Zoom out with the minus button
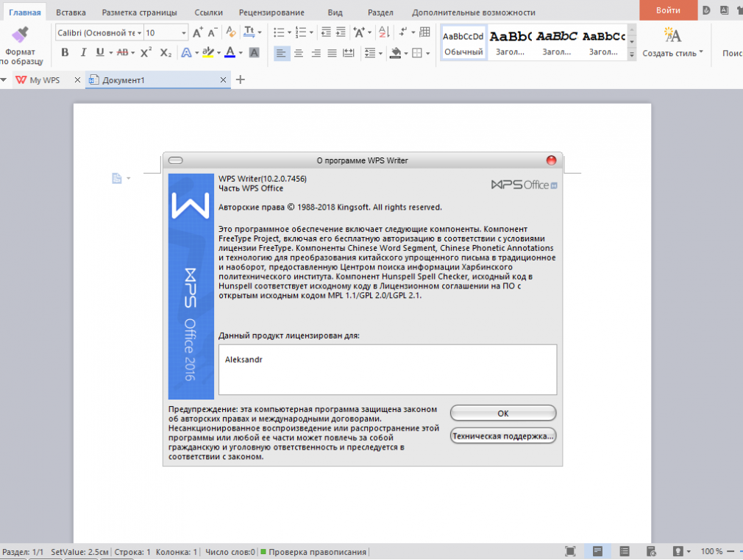The image size is (743, 560). pos(730,551)
